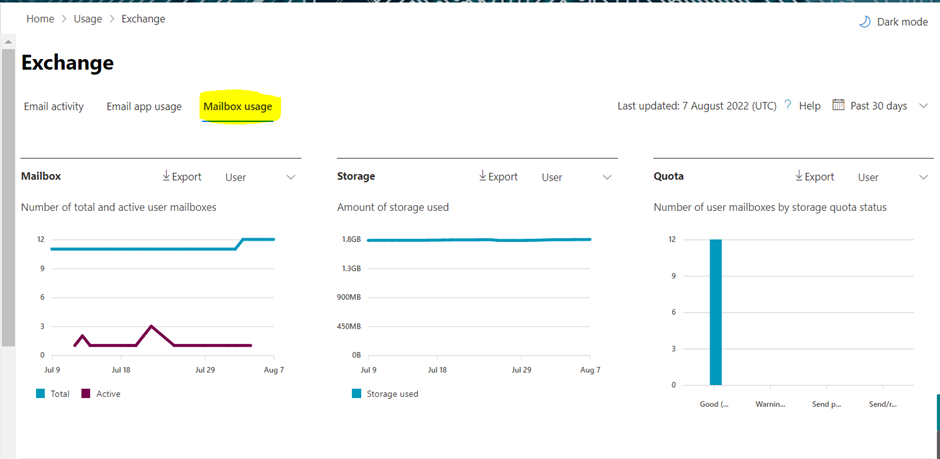Click the Mailbox chart title
Screen dimensions: 940x459
(41, 177)
